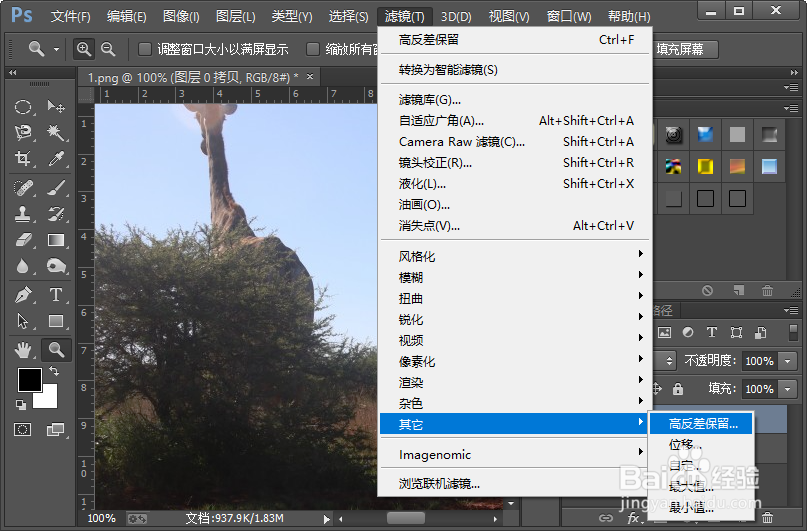Swap foreground and background colors

click(x=54, y=370)
